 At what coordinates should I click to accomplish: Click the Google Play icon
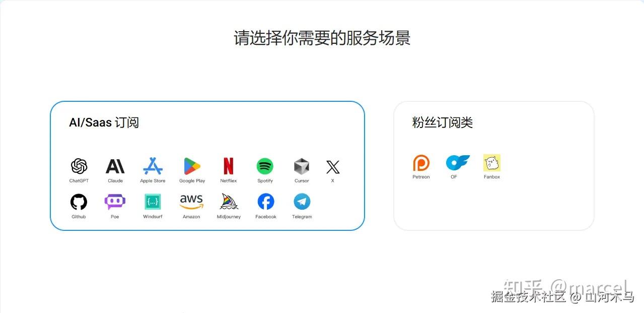click(x=192, y=166)
